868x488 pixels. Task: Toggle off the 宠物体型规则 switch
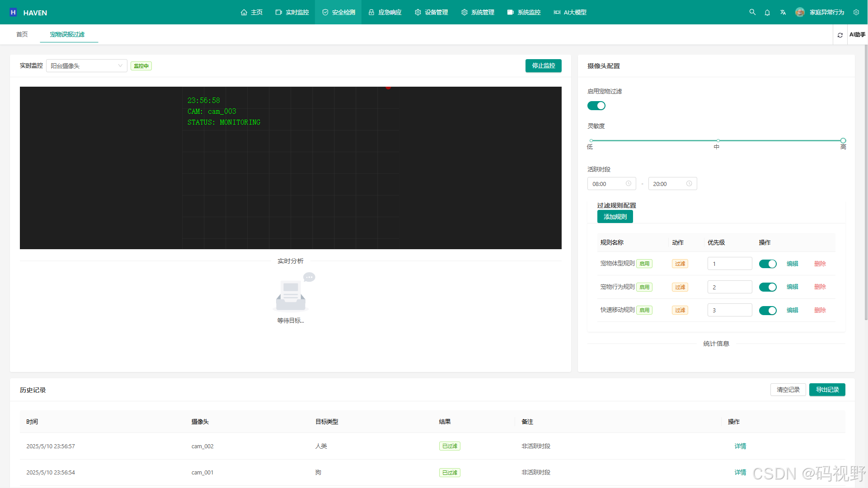click(767, 264)
